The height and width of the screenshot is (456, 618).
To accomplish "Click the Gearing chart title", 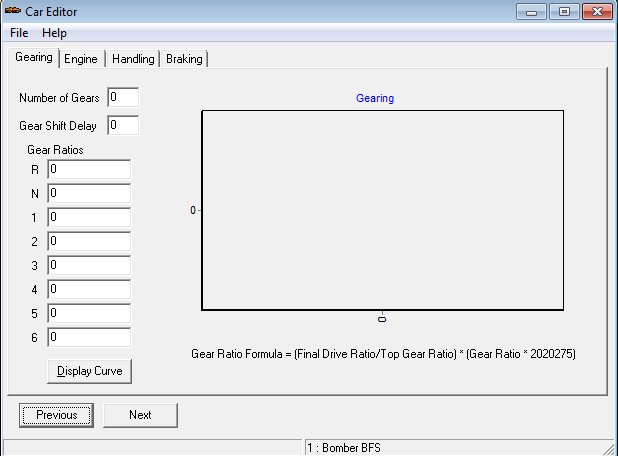I will pos(375,98).
